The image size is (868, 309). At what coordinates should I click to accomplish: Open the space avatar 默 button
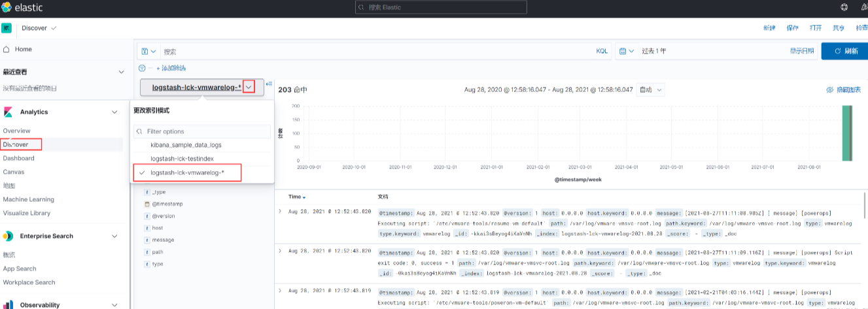click(7, 28)
